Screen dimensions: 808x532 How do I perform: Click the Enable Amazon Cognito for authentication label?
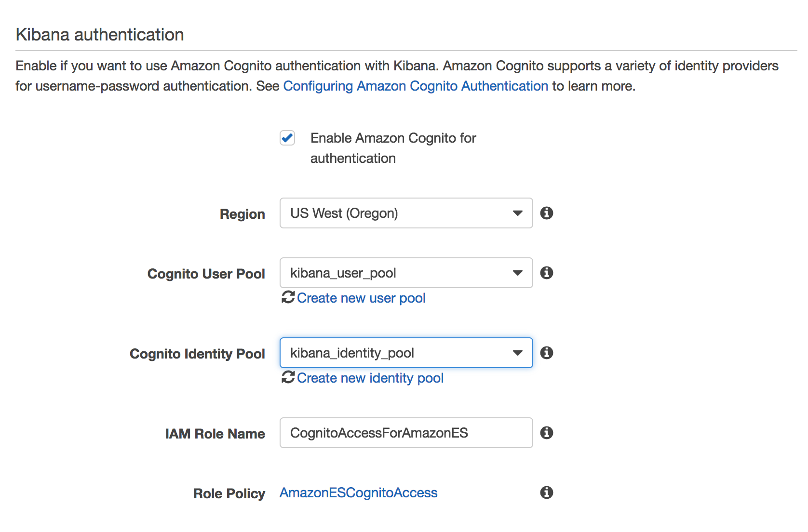pos(393,148)
